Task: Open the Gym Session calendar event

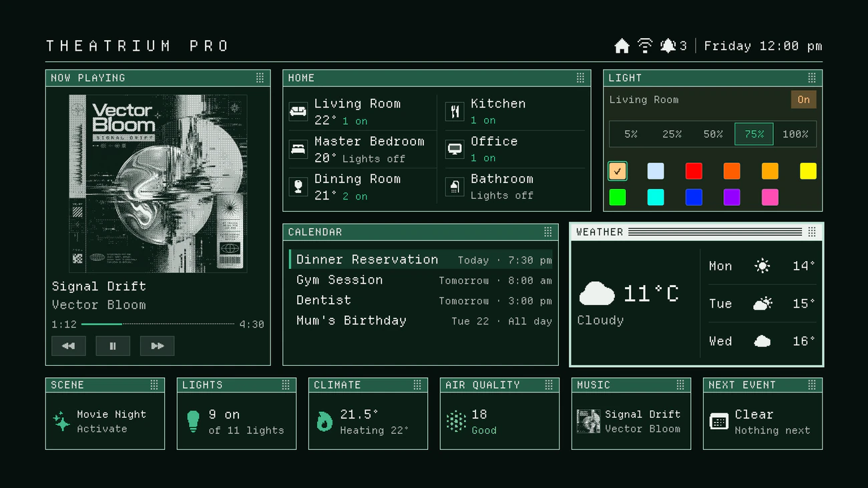Action: click(x=421, y=280)
